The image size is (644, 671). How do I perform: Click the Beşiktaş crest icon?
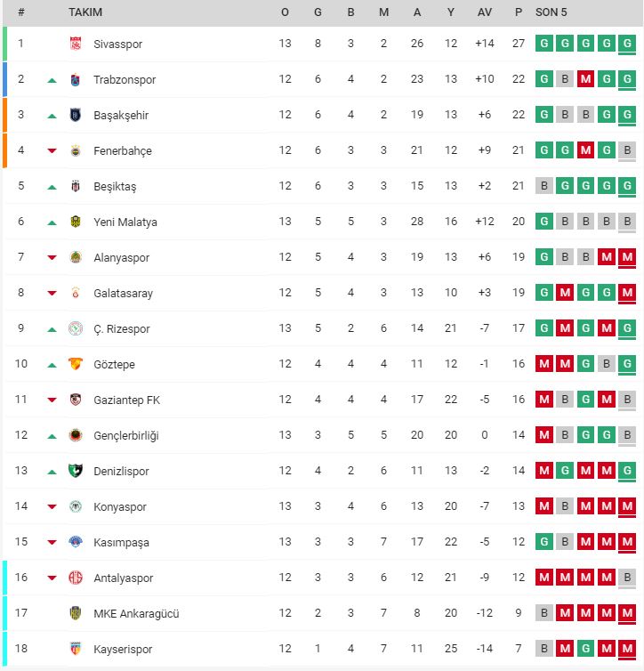point(76,186)
